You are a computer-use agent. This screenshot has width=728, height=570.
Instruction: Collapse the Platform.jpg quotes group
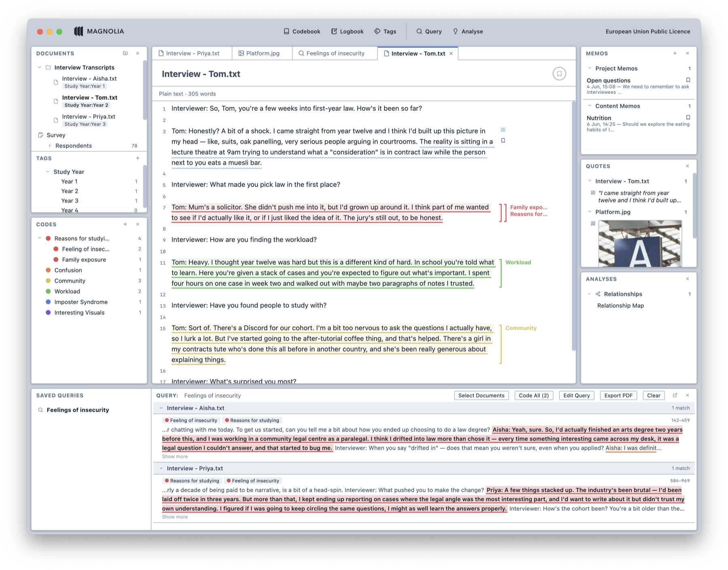590,212
